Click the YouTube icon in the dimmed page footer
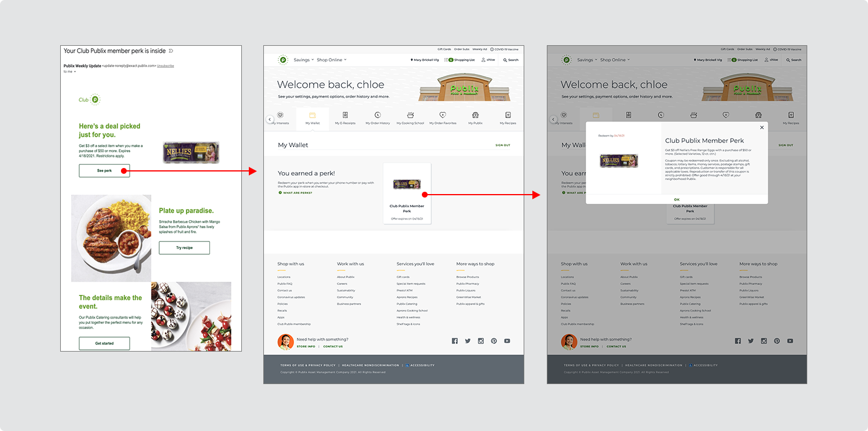This screenshot has height=431, width=868. click(x=790, y=341)
